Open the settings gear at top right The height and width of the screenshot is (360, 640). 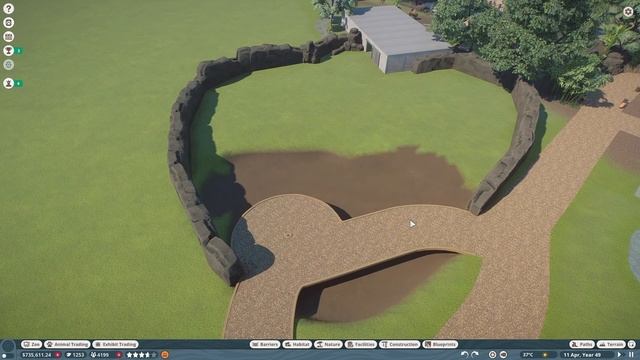point(628,12)
